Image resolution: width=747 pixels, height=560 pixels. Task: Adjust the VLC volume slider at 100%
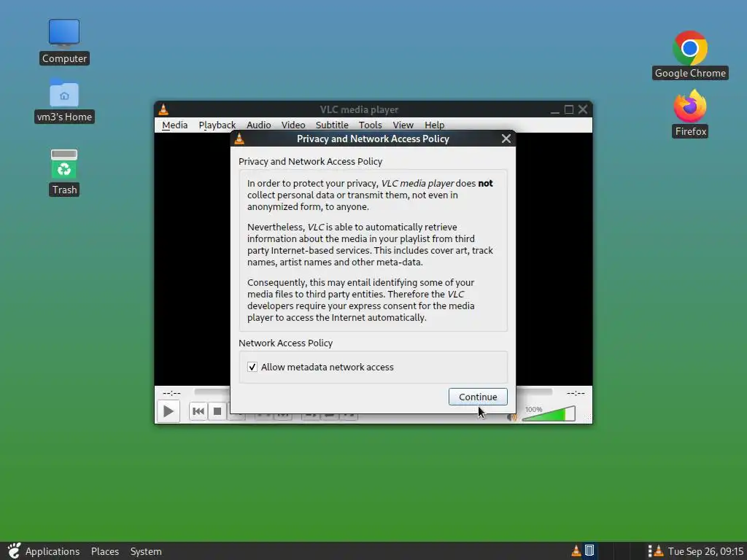coord(549,414)
